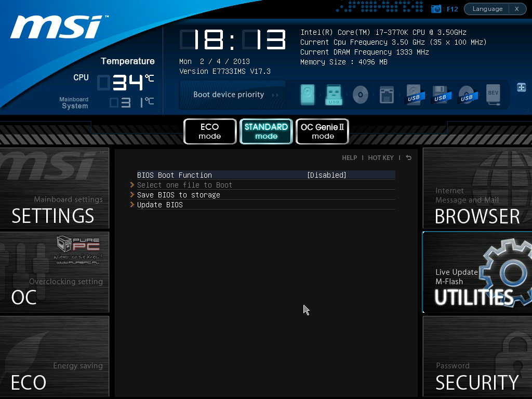Click the Version E7733IMS V17.3 text
Viewport: 532px width, 399px height.
225,71
